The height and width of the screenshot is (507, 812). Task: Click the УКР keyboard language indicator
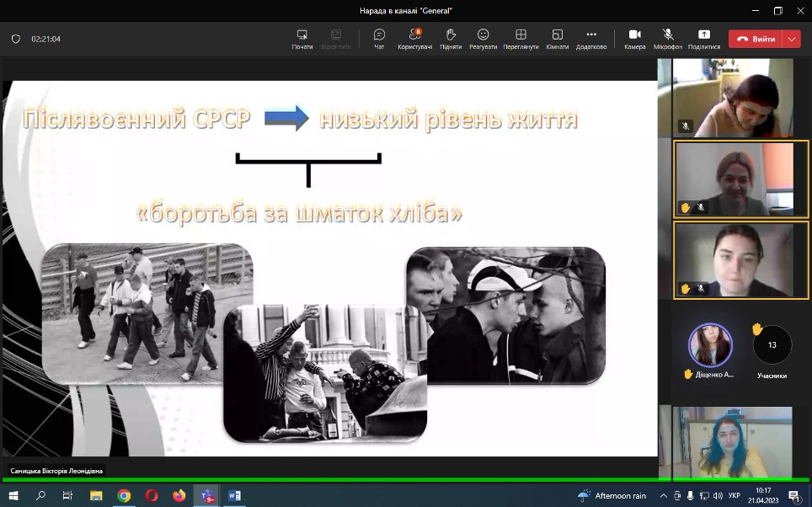[x=735, y=496]
